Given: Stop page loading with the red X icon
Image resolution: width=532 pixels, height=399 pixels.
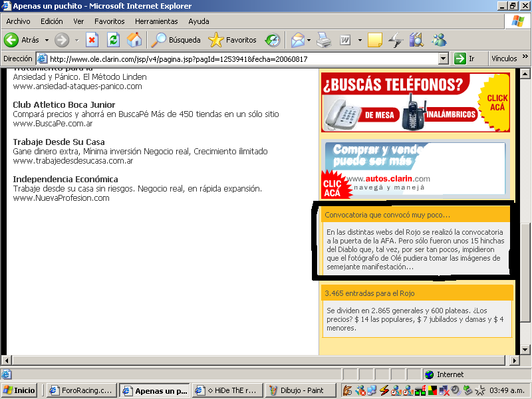Looking at the screenshot, I should click(x=92, y=40).
